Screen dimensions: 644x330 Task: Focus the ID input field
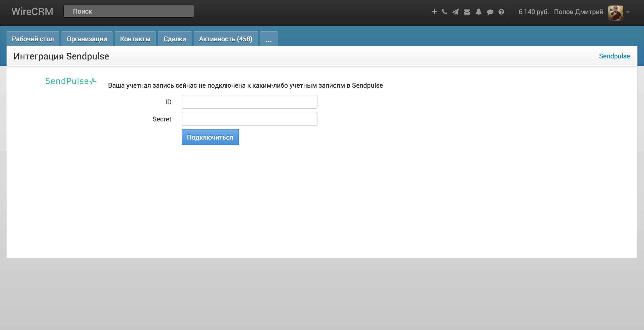click(x=249, y=102)
